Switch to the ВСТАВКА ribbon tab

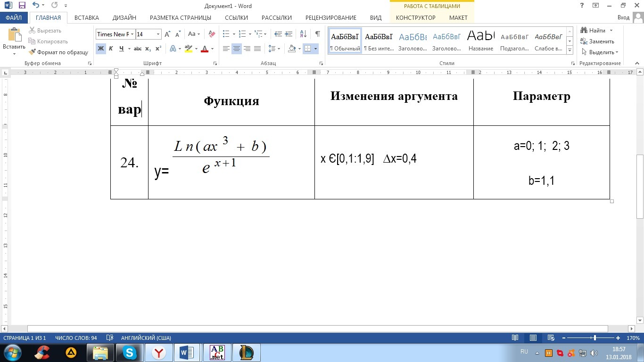87,17
